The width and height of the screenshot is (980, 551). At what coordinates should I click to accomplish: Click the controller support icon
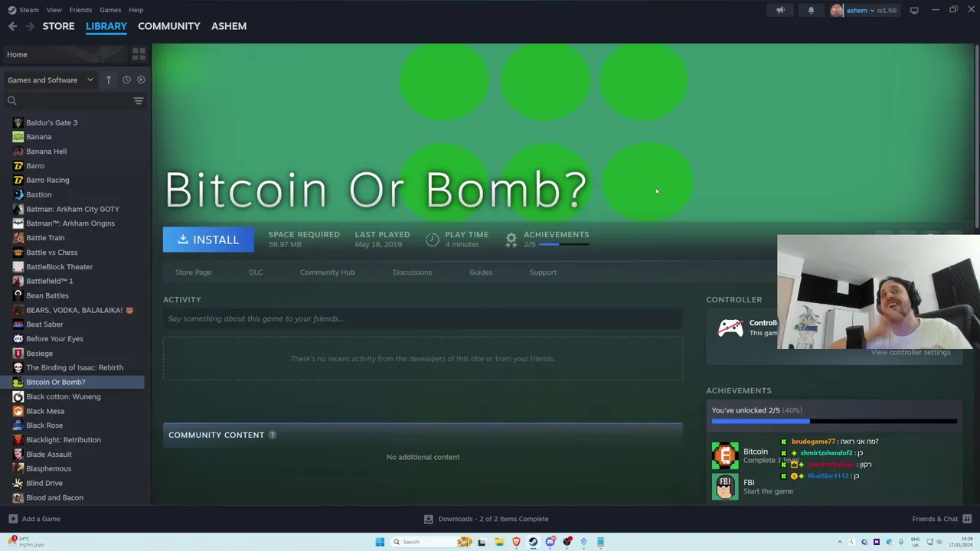point(730,328)
